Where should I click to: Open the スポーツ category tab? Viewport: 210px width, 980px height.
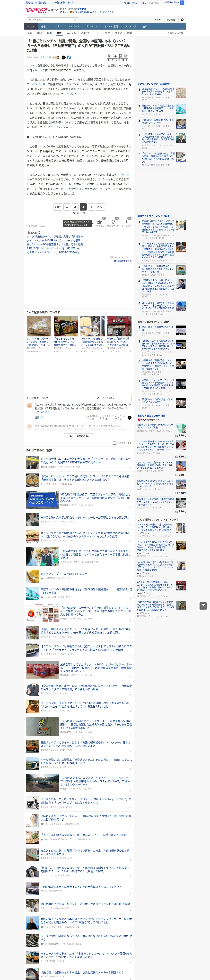86,33
